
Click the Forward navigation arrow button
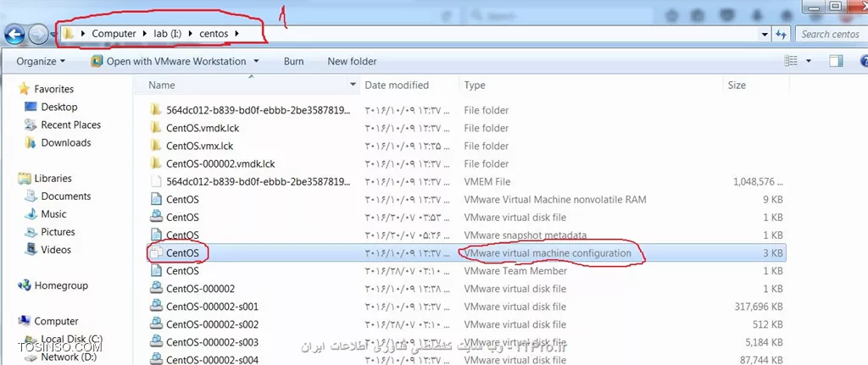(x=37, y=36)
